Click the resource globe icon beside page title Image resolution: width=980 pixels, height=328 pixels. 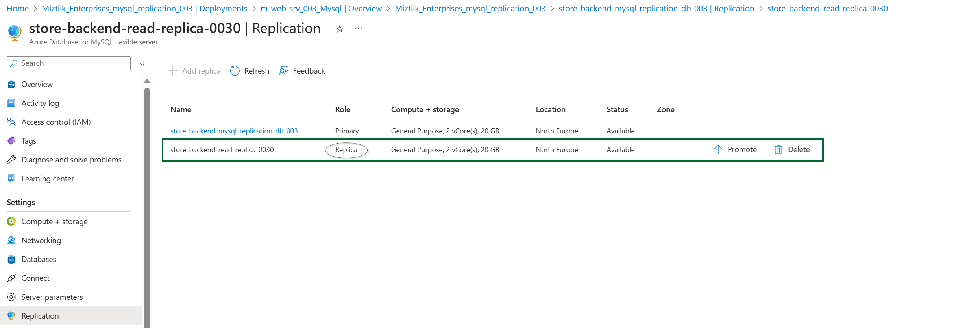pos(15,33)
